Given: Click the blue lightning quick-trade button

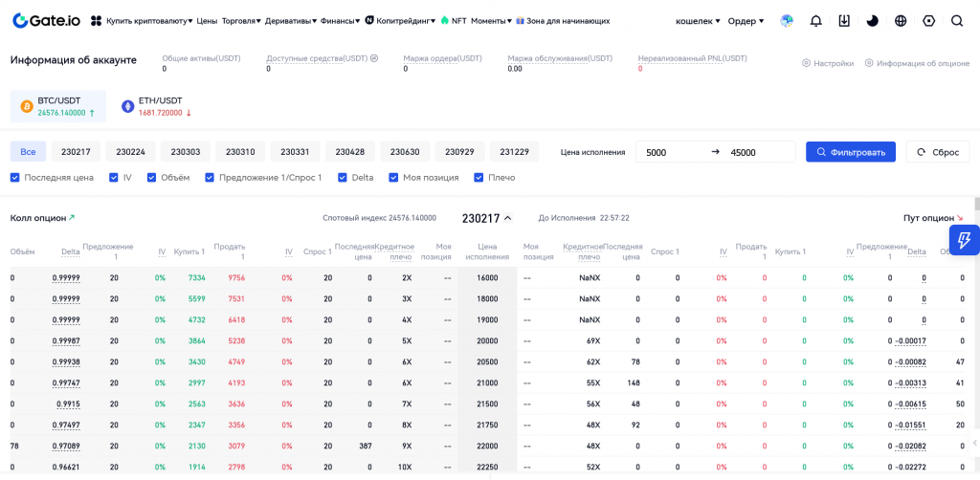Looking at the screenshot, I should pos(964,240).
